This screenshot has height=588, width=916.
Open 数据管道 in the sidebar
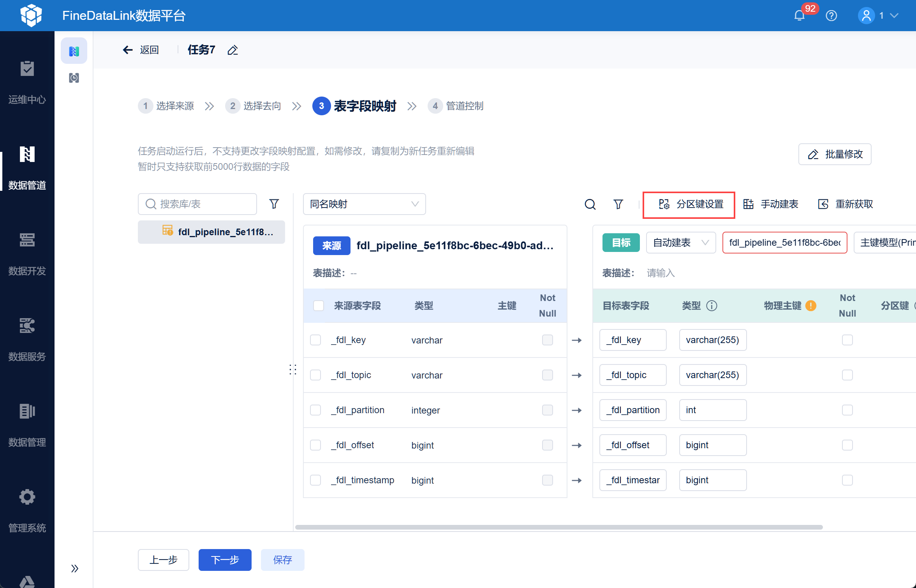[x=27, y=168]
